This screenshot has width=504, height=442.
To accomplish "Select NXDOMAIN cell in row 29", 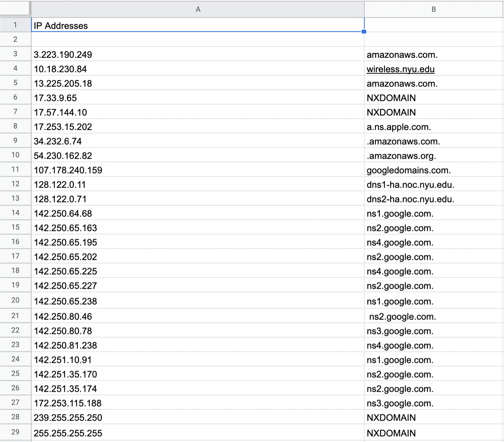I will tap(434, 433).
